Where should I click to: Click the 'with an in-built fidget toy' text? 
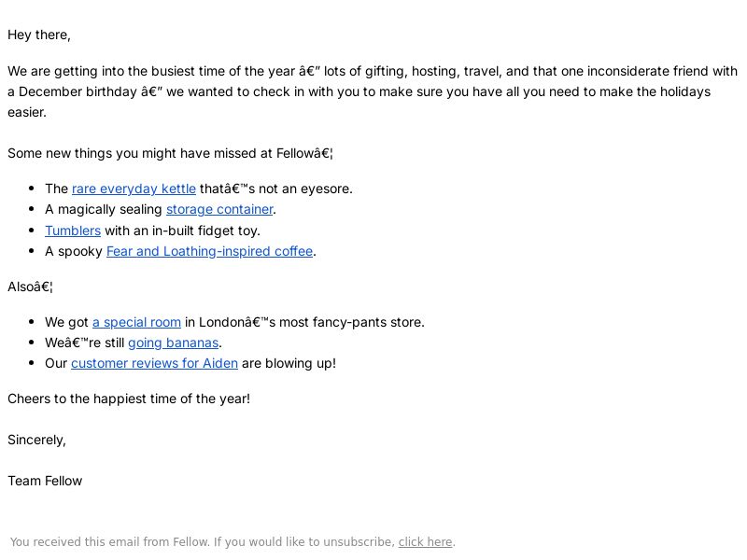182,231
